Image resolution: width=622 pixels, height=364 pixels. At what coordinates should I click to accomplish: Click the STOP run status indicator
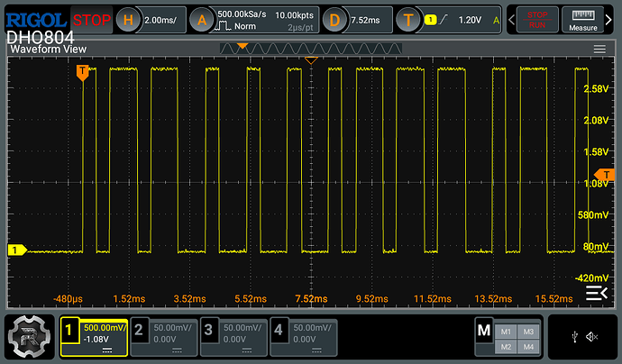(92, 20)
